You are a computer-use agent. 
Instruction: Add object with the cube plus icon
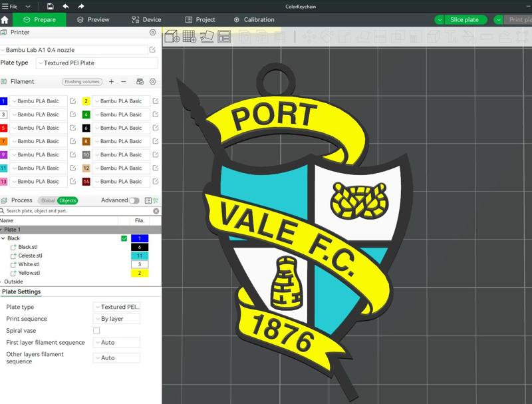172,37
